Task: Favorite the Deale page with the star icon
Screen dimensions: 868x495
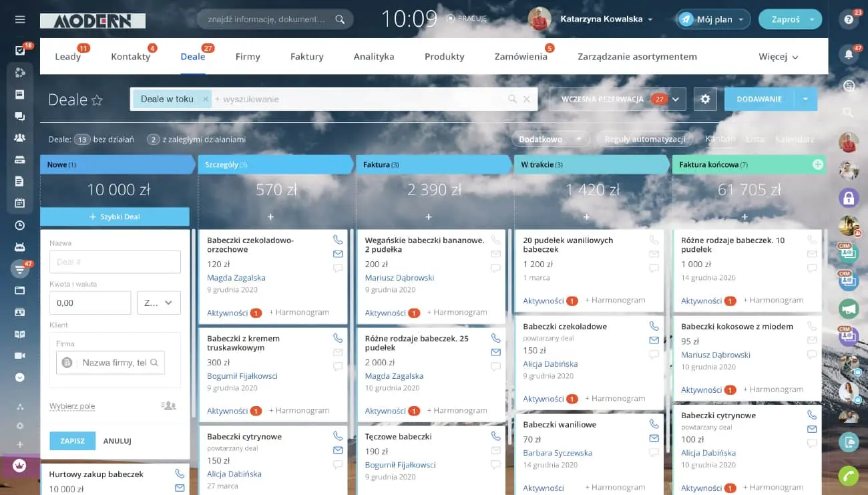Action: 97,100
